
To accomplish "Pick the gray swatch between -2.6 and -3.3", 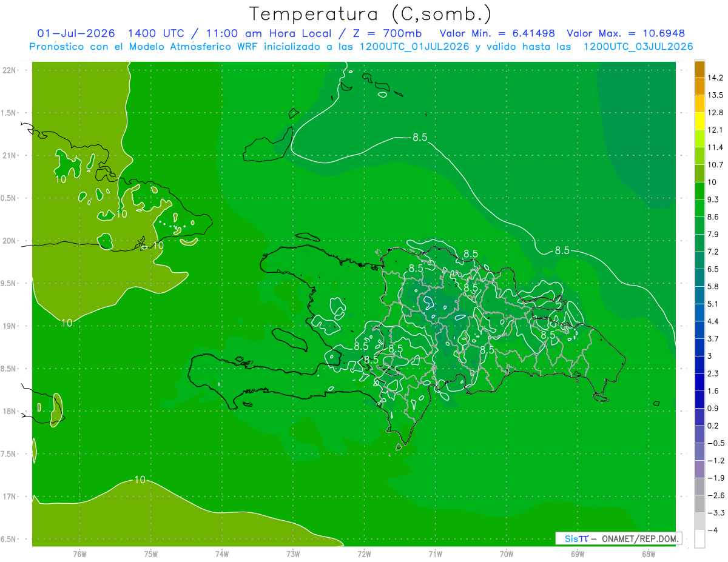I will pos(699,504).
